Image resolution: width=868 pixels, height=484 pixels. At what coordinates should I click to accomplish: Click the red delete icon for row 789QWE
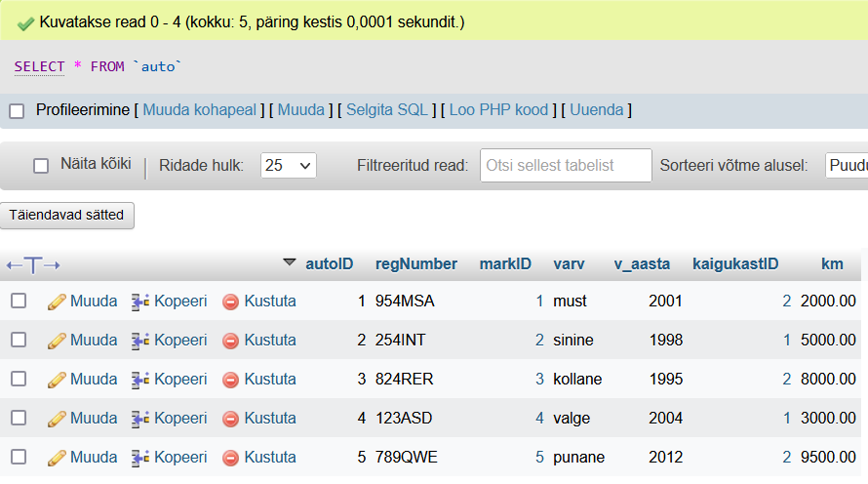(230, 458)
